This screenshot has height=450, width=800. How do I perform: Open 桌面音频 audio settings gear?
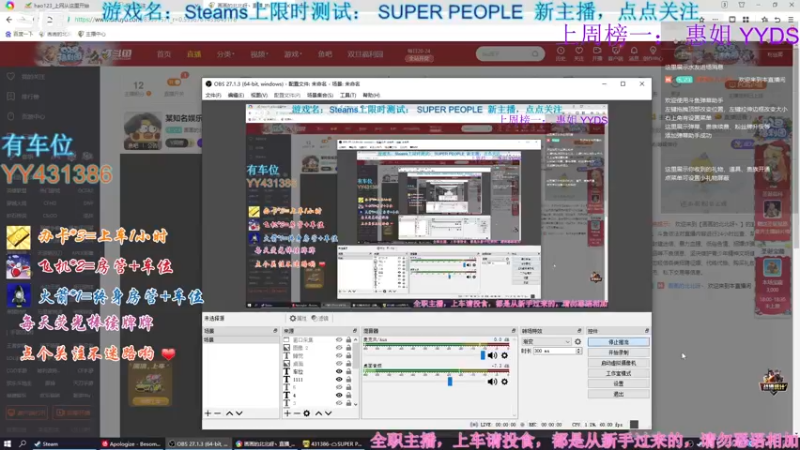[x=505, y=382]
